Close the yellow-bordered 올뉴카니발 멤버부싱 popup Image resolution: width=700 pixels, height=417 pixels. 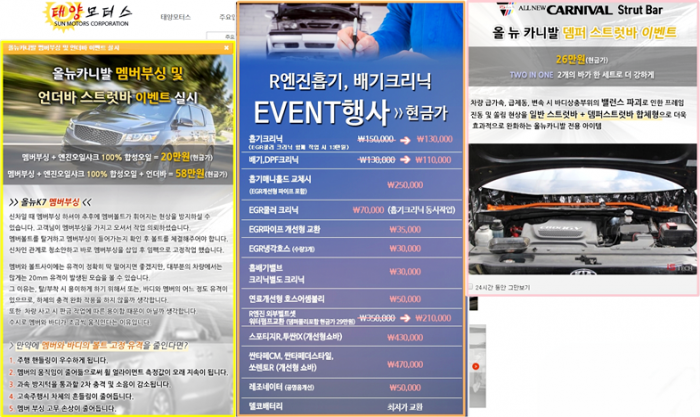tap(226, 48)
